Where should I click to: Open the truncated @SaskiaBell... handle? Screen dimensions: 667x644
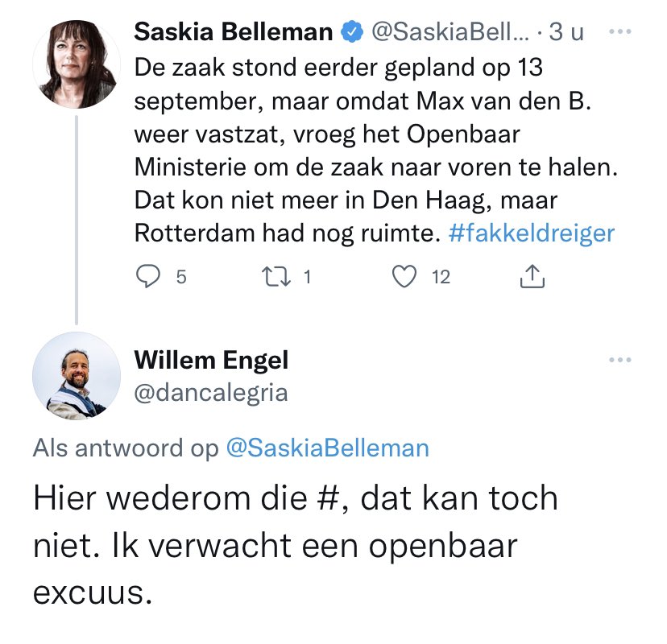(x=450, y=32)
